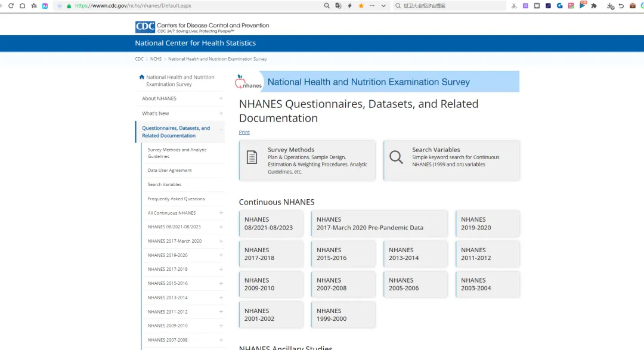644x350 pixels.
Task: Click the NHANES apple logo
Action: [248, 82]
